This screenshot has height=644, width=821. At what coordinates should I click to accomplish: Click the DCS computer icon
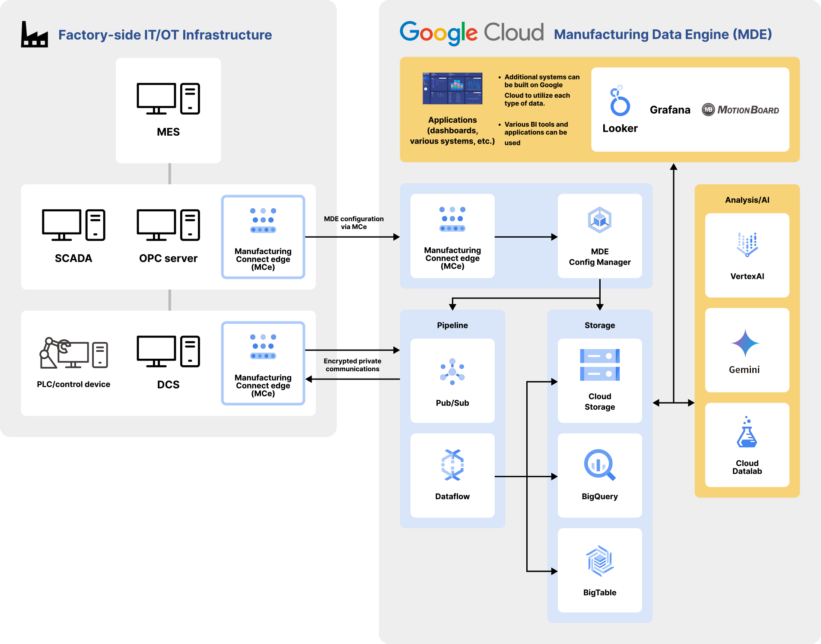coord(168,351)
